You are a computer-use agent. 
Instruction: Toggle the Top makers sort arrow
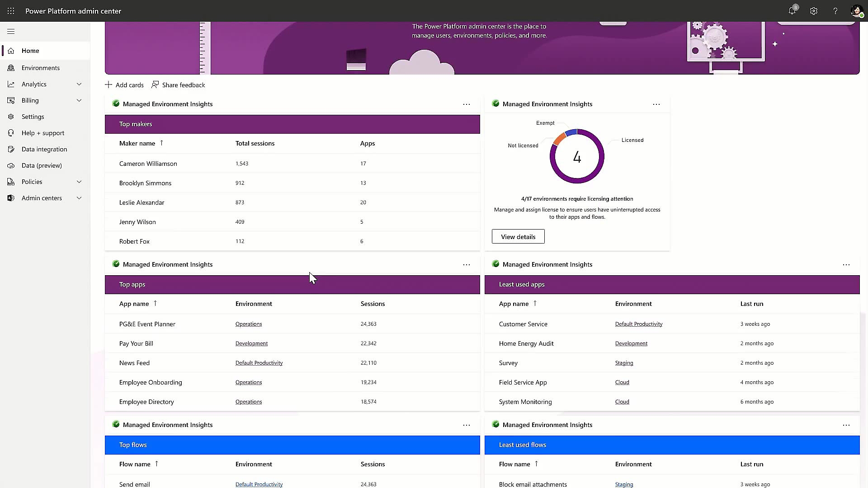click(x=162, y=143)
